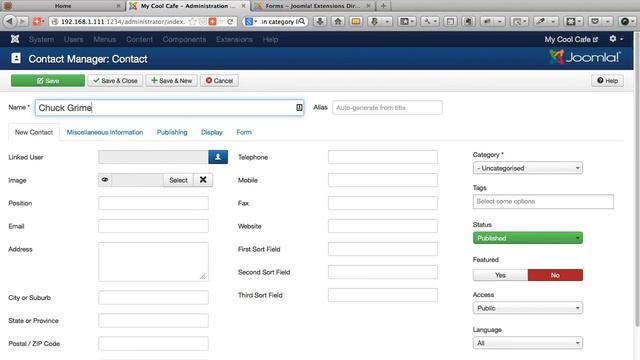Open the Tags select options field

[x=543, y=202]
